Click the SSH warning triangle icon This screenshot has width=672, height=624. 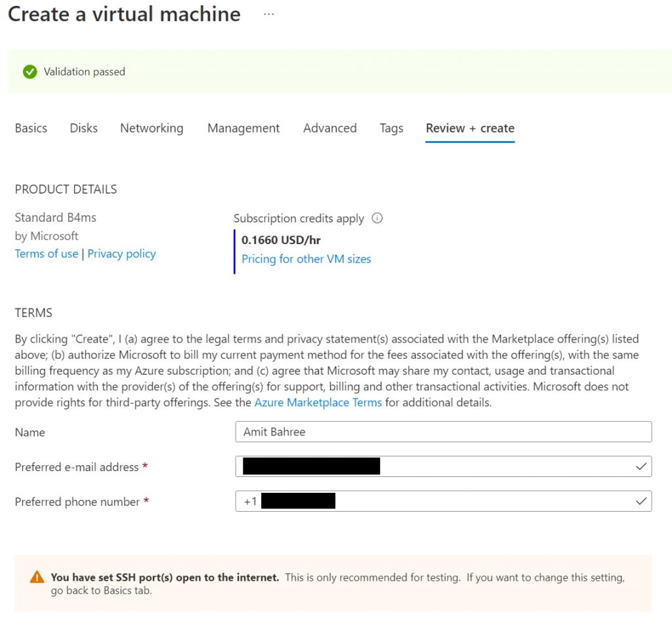(x=37, y=577)
